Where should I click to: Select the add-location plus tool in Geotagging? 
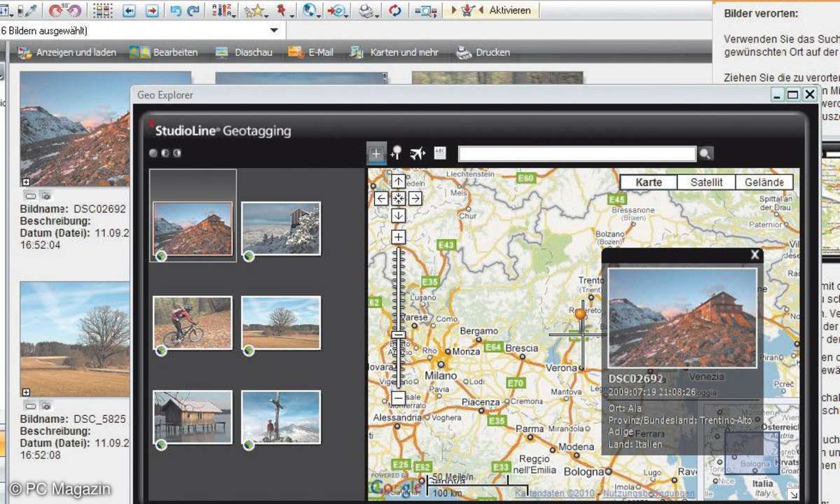pyautogui.click(x=376, y=153)
